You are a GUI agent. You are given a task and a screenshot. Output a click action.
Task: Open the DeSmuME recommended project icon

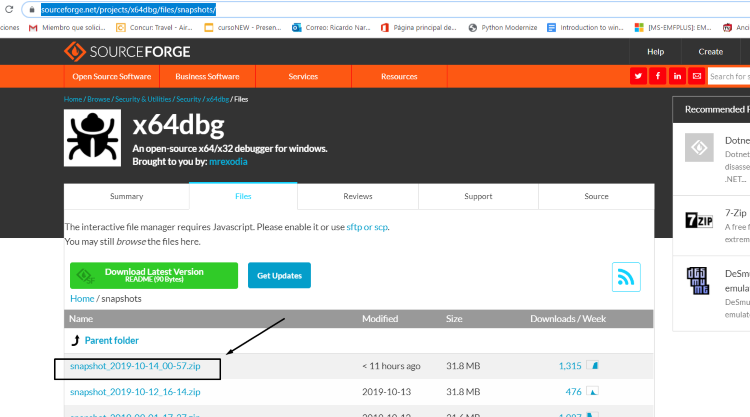click(698, 280)
